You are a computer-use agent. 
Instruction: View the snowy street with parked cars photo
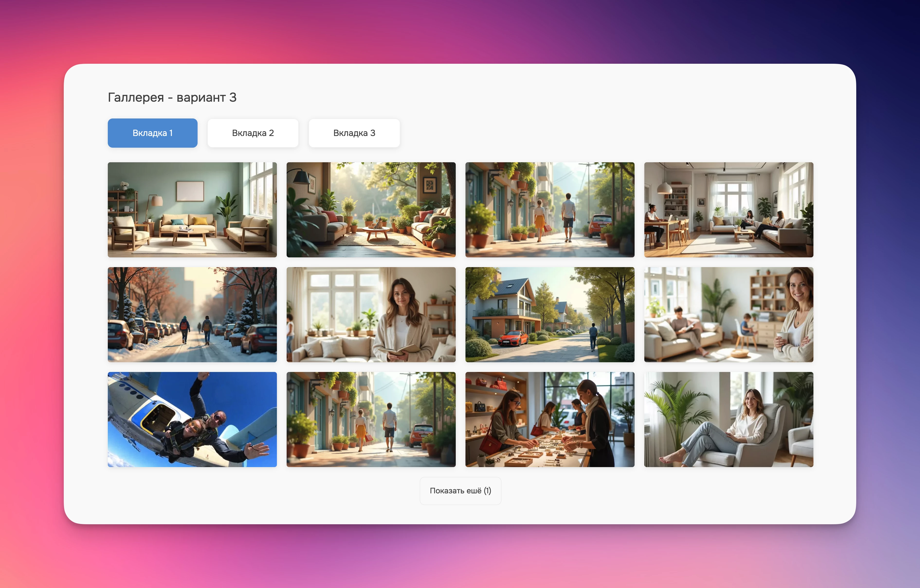coord(192,315)
